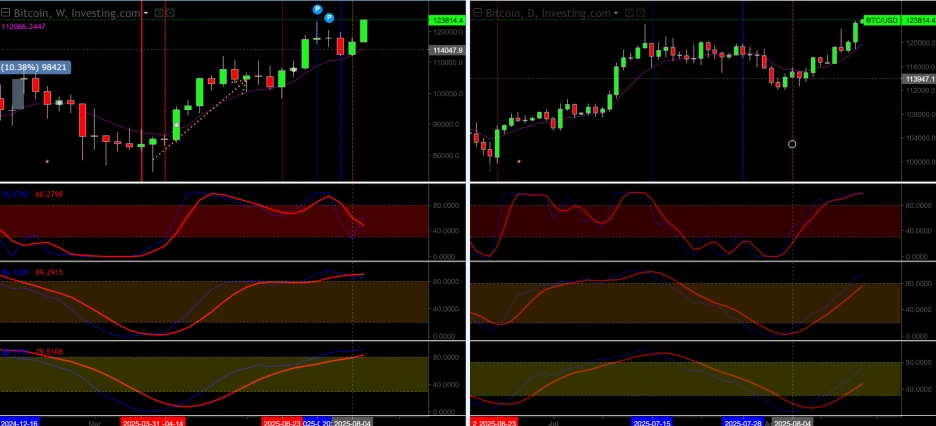936x426 pixels.
Task: Click the 104000.0 label on daily price axis
Action: pyautogui.click(x=920, y=138)
